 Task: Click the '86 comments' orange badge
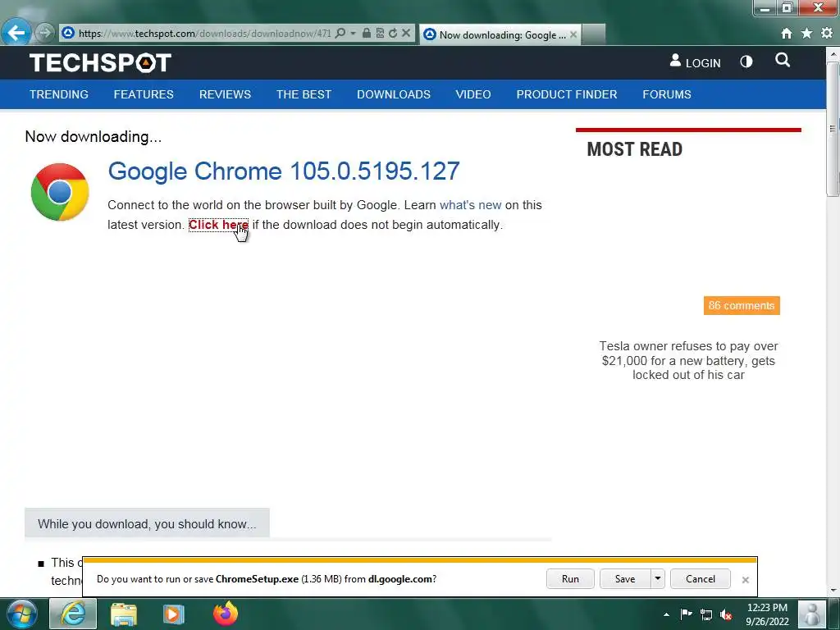(742, 305)
